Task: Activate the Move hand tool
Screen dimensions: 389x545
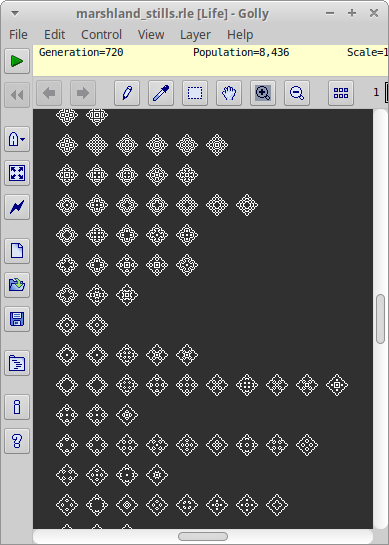Action: click(229, 93)
